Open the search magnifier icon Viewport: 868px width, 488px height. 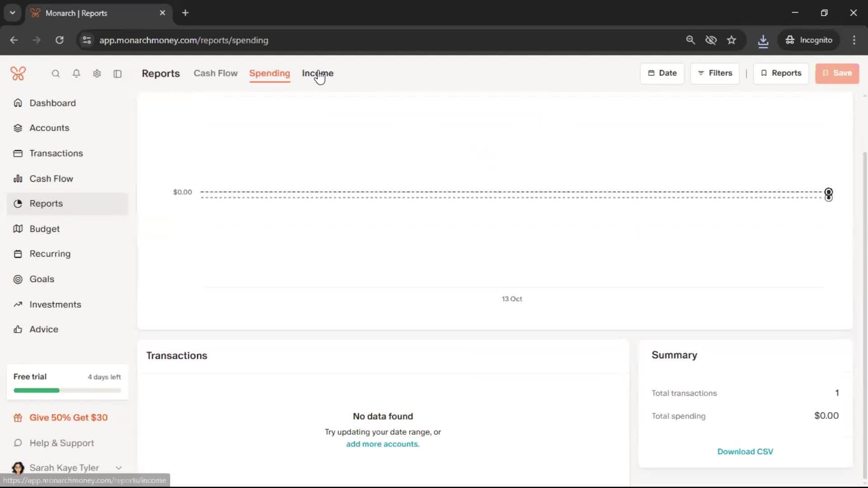click(56, 74)
